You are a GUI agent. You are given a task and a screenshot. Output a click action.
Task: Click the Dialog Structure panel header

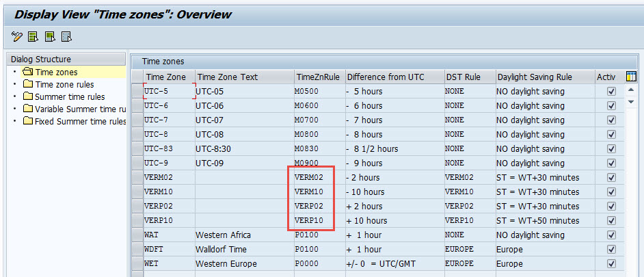coord(66,60)
